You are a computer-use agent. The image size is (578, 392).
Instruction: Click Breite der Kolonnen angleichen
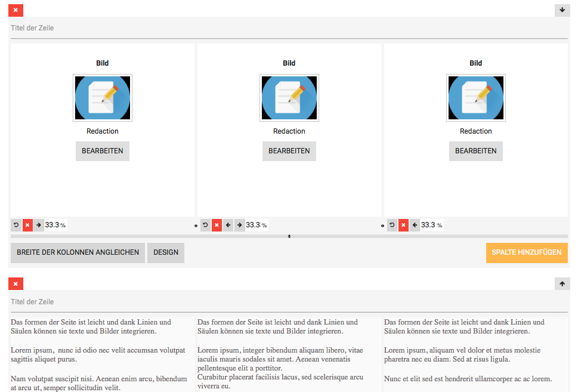pyautogui.click(x=78, y=252)
